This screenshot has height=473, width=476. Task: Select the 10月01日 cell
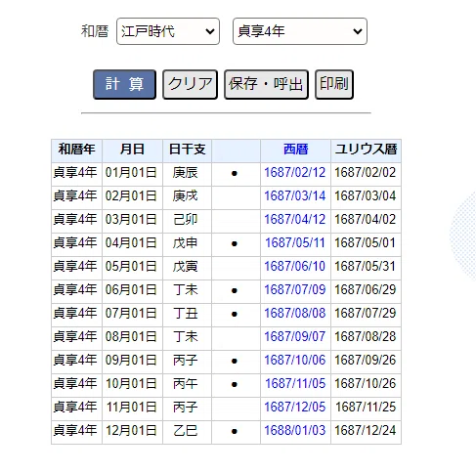pos(132,384)
